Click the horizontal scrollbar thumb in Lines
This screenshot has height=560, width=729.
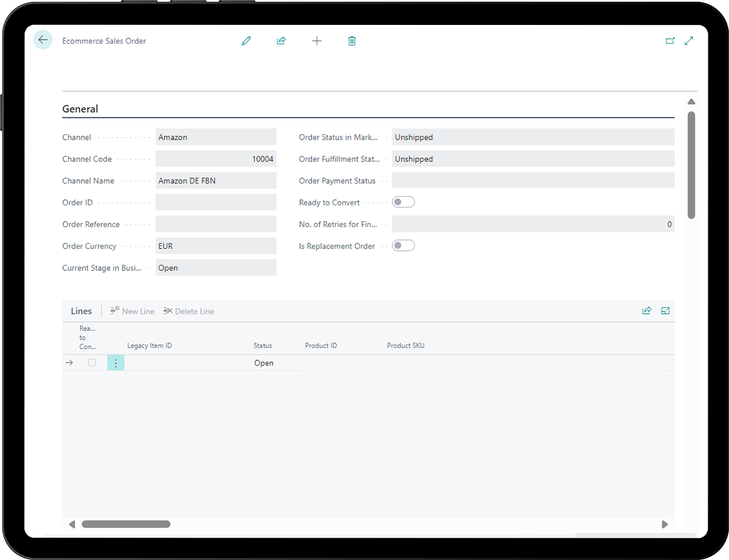126,524
